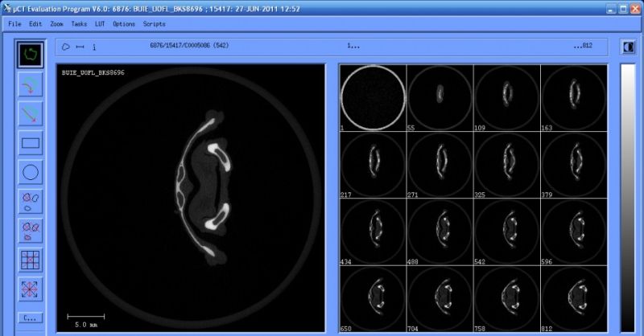Choose the multiple objects selection tool
The height and width of the screenshot is (336, 644).
pyautogui.click(x=30, y=202)
